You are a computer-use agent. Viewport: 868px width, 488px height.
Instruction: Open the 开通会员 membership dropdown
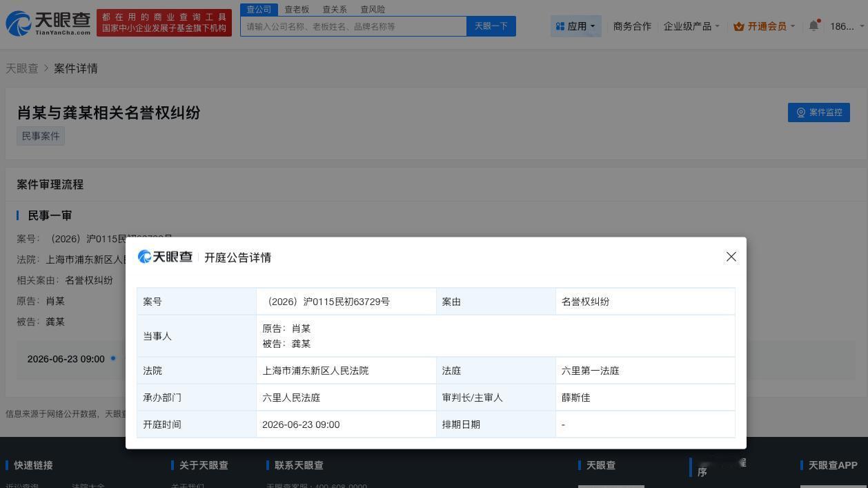click(765, 26)
